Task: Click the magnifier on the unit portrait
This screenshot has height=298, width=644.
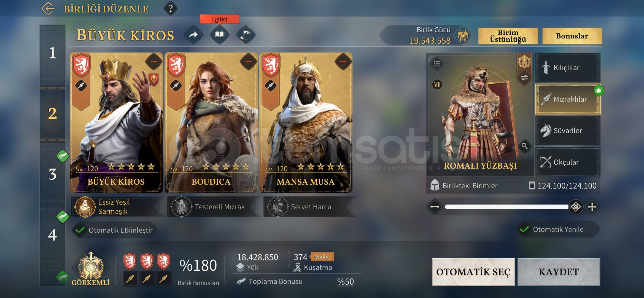Action: 524,146
